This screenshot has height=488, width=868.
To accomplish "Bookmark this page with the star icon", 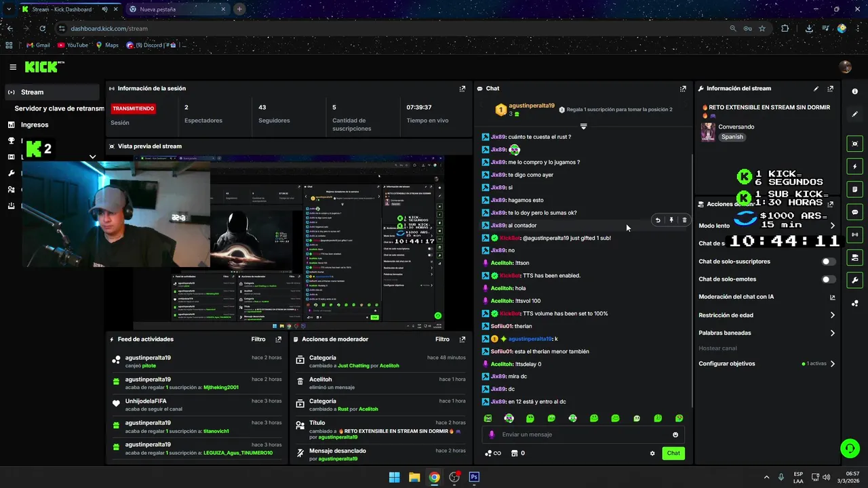I will pyautogui.click(x=762, y=28).
